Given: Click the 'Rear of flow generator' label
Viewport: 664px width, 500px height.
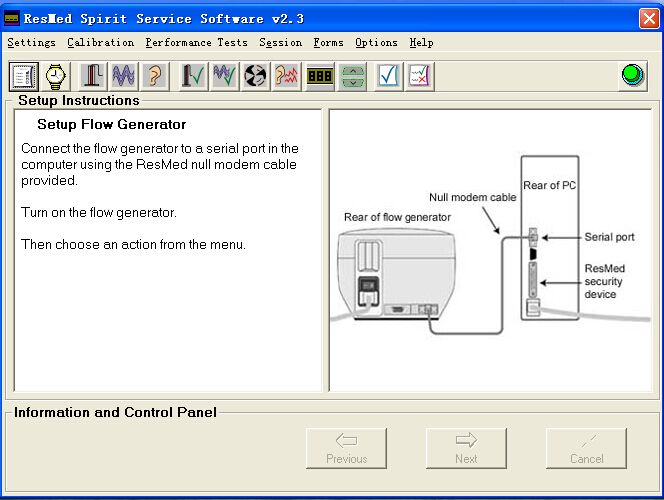Looking at the screenshot, I should (x=397, y=217).
